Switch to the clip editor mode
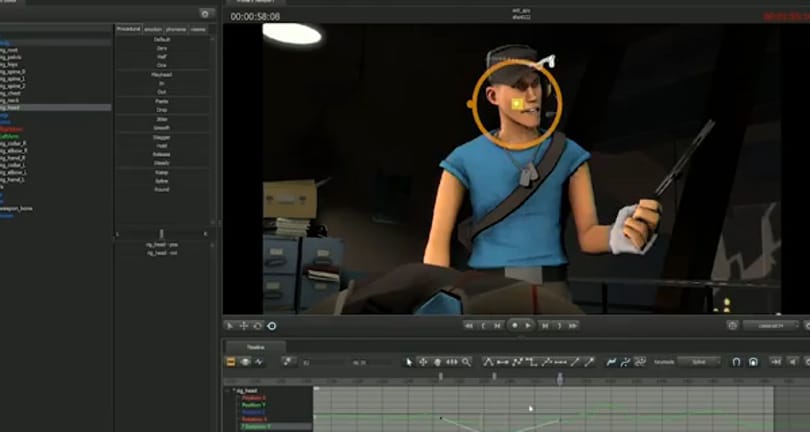Viewport: 810px width, 432px height. tap(231, 362)
